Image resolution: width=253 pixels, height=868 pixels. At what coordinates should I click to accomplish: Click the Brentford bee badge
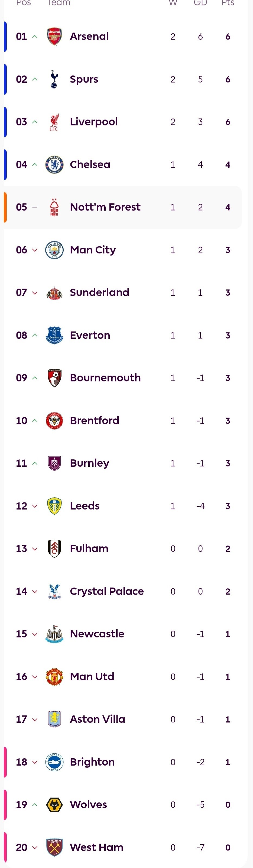tap(54, 421)
